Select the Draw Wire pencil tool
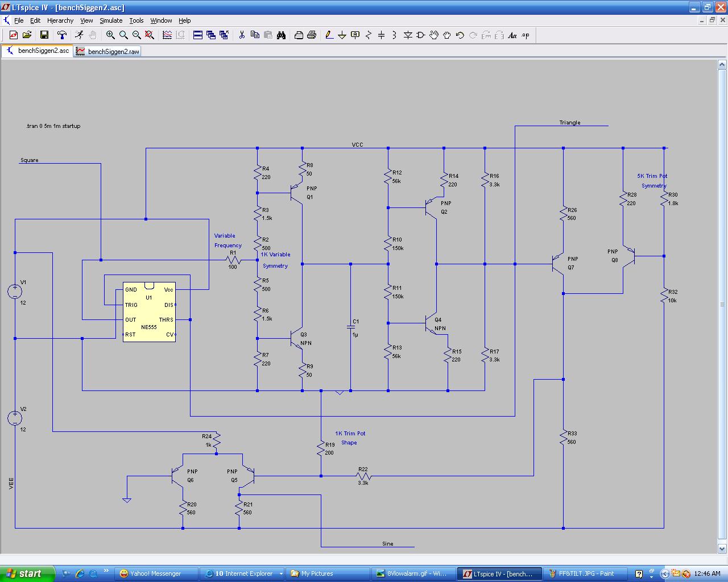The width and height of the screenshot is (728, 582). pos(329,35)
